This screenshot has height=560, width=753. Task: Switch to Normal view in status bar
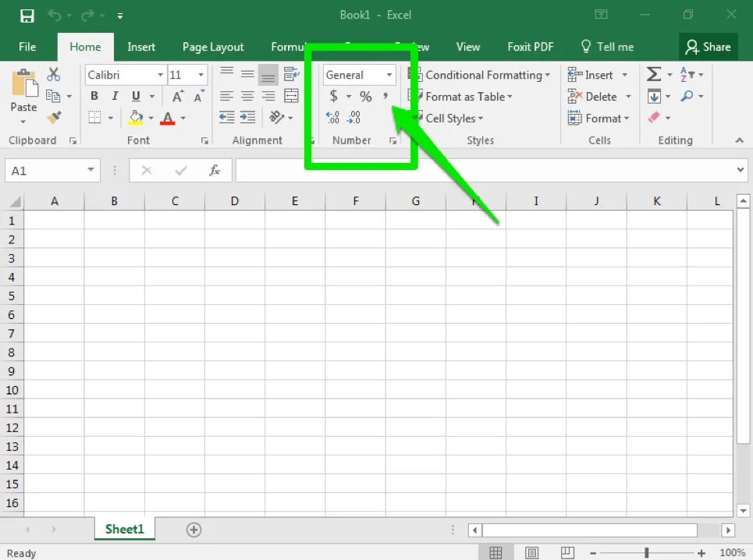(495, 553)
